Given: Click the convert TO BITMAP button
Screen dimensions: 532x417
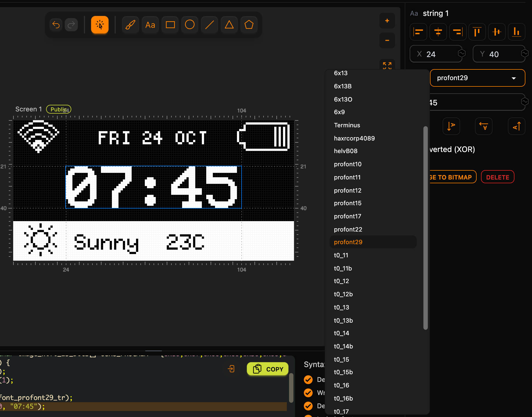Looking at the screenshot, I should point(452,177).
